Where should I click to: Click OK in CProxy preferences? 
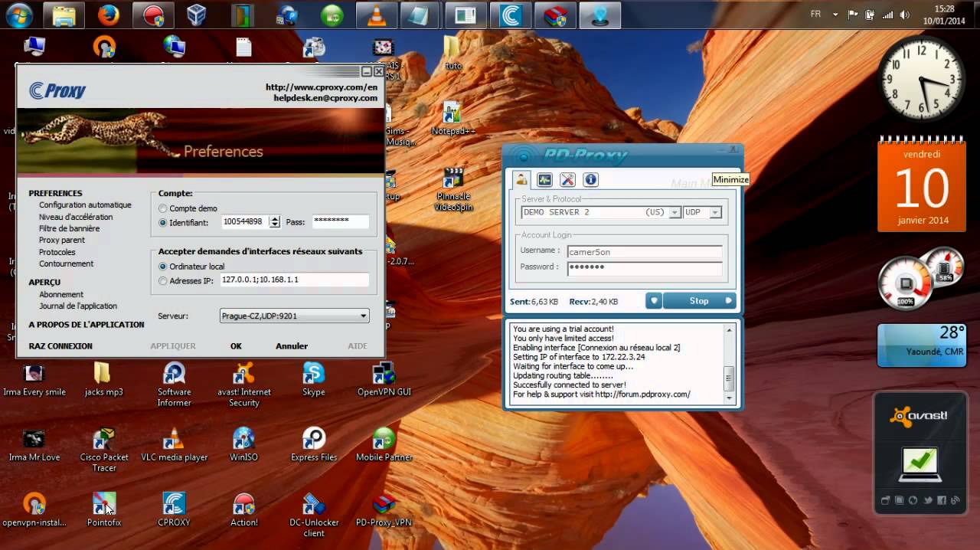pyautogui.click(x=236, y=346)
